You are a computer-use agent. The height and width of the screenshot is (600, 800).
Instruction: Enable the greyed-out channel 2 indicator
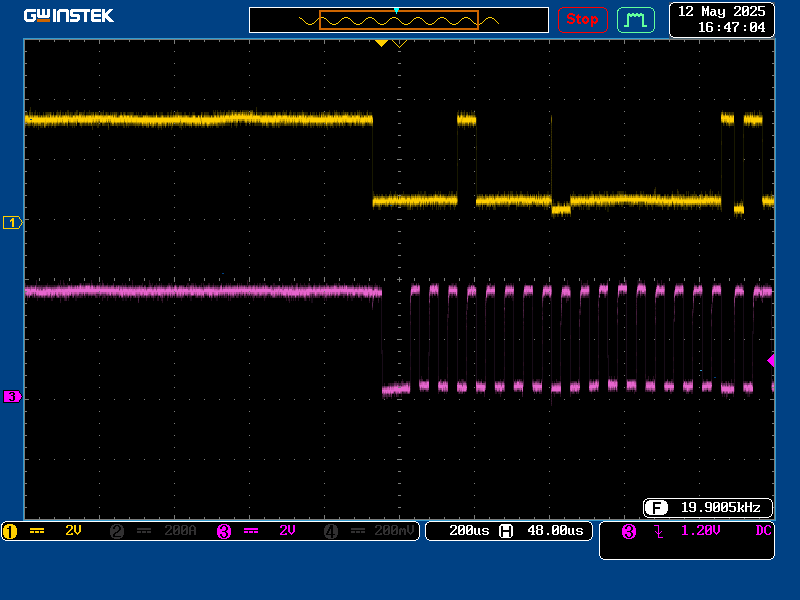pyautogui.click(x=117, y=531)
